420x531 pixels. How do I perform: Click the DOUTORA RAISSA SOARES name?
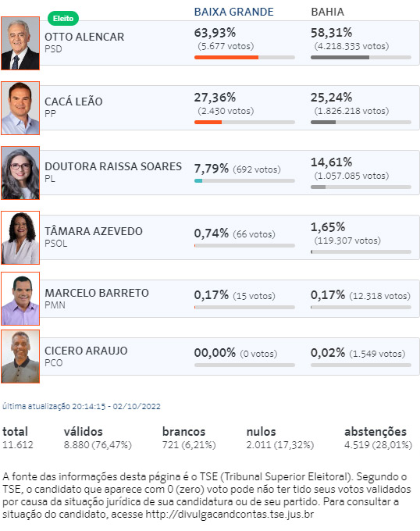(x=113, y=166)
